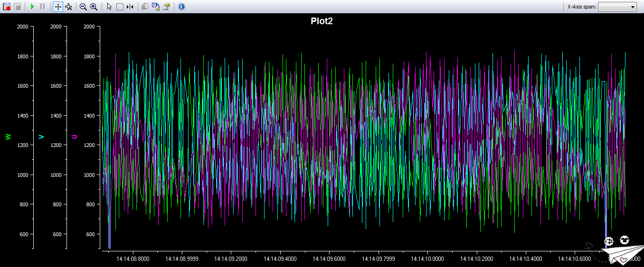This screenshot has width=644, height=267.
Task: Select the arrow pointer tool
Action: [x=109, y=7]
